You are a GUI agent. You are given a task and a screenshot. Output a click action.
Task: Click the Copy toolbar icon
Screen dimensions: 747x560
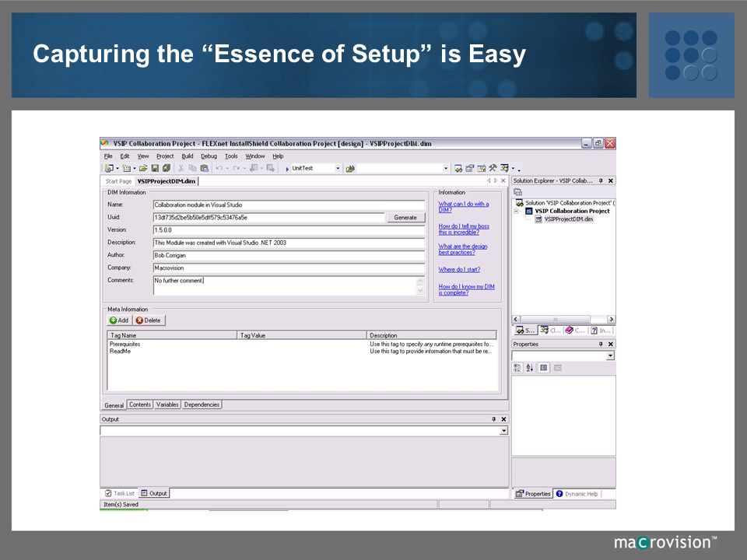192,168
